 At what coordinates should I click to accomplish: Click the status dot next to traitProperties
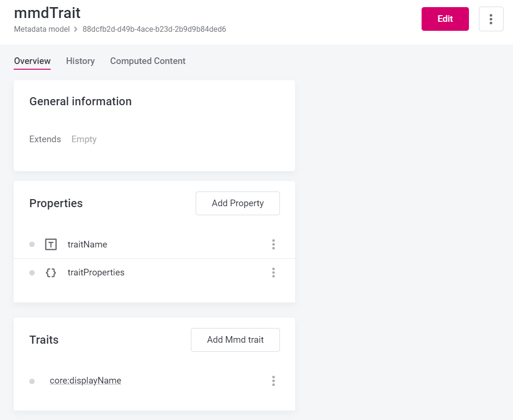click(32, 273)
